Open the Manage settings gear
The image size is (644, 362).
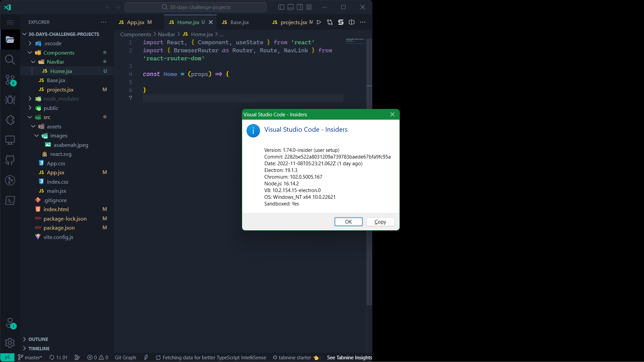click(x=10, y=343)
